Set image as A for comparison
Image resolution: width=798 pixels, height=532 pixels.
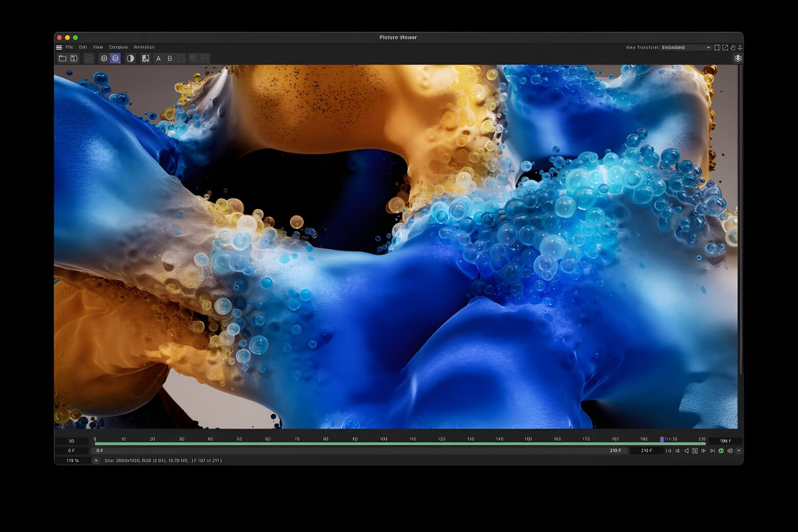click(159, 59)
